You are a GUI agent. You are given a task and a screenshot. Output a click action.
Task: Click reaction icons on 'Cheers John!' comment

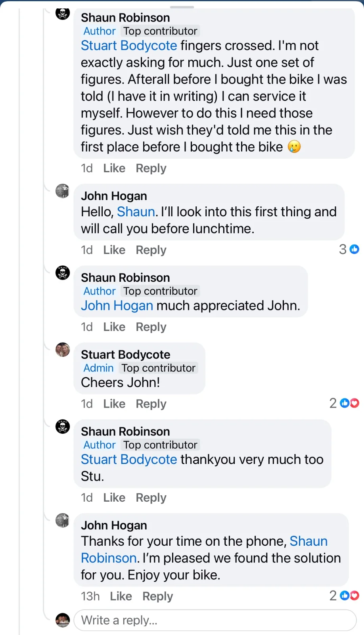coord(349,403)
